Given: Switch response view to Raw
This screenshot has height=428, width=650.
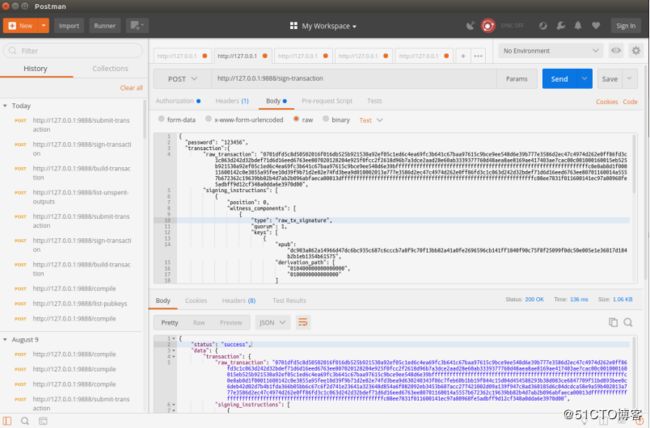Looking at the screenshot, I should click(x=199, y=323).
